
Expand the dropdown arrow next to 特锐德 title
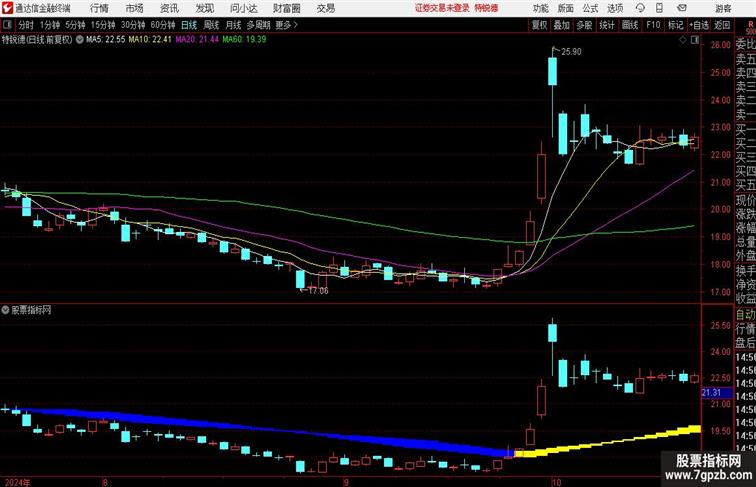(79, 40)
